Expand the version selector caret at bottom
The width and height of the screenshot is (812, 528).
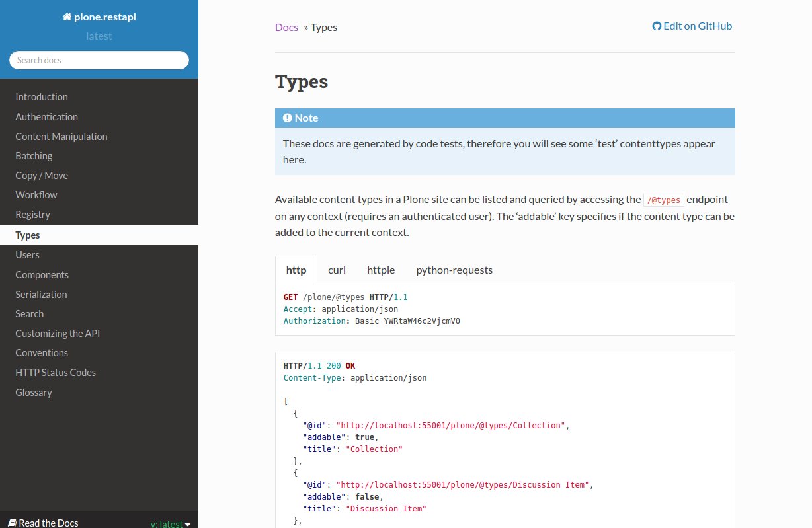(x=188, y=524)
